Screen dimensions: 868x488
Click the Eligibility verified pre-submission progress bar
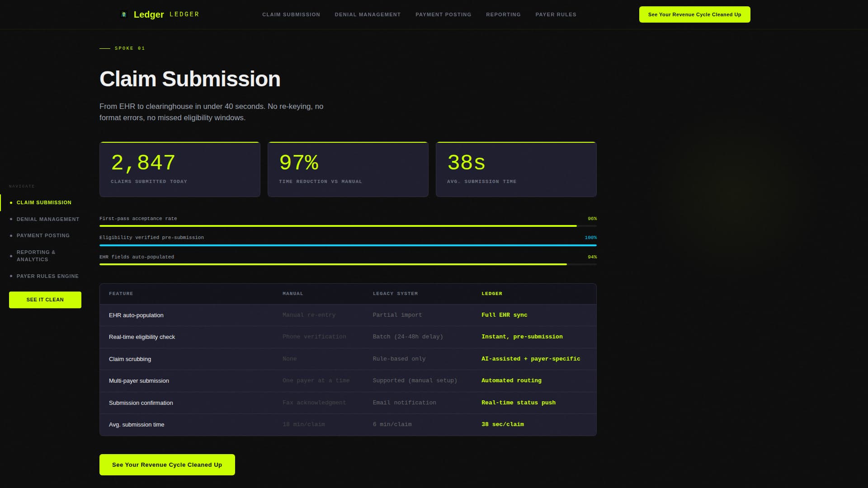point(348,245)
